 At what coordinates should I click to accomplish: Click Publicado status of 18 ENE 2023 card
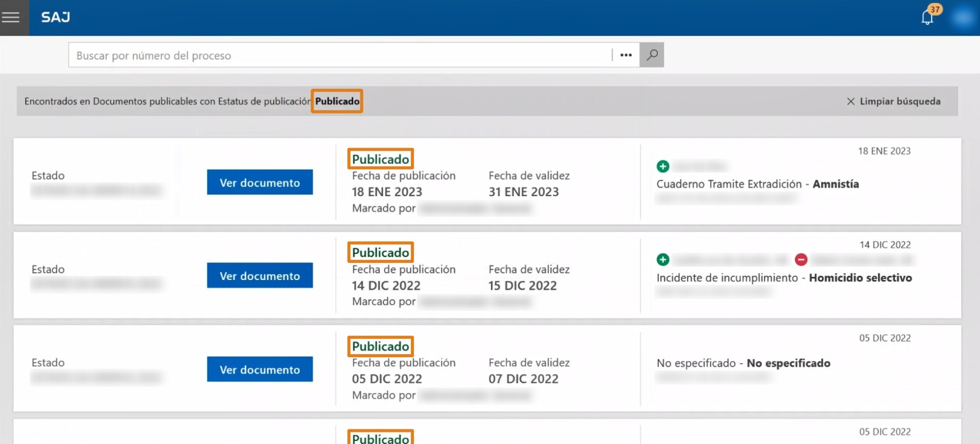380,159
